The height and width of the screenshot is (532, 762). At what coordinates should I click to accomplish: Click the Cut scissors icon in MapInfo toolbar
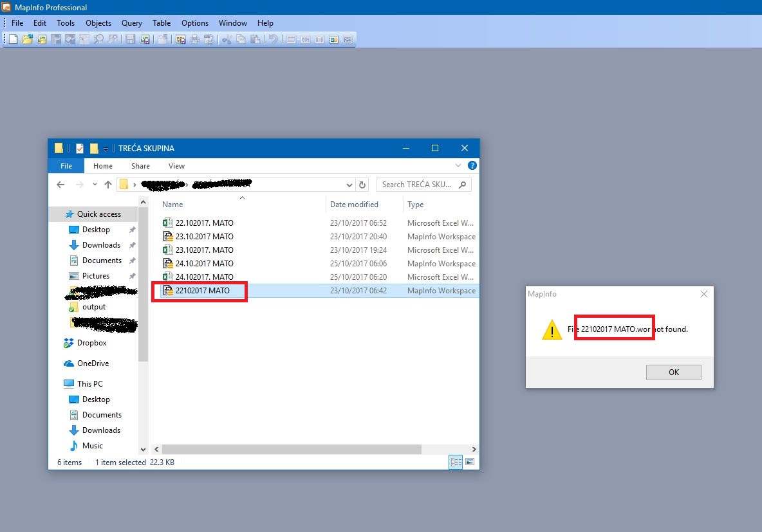[227, 39]
